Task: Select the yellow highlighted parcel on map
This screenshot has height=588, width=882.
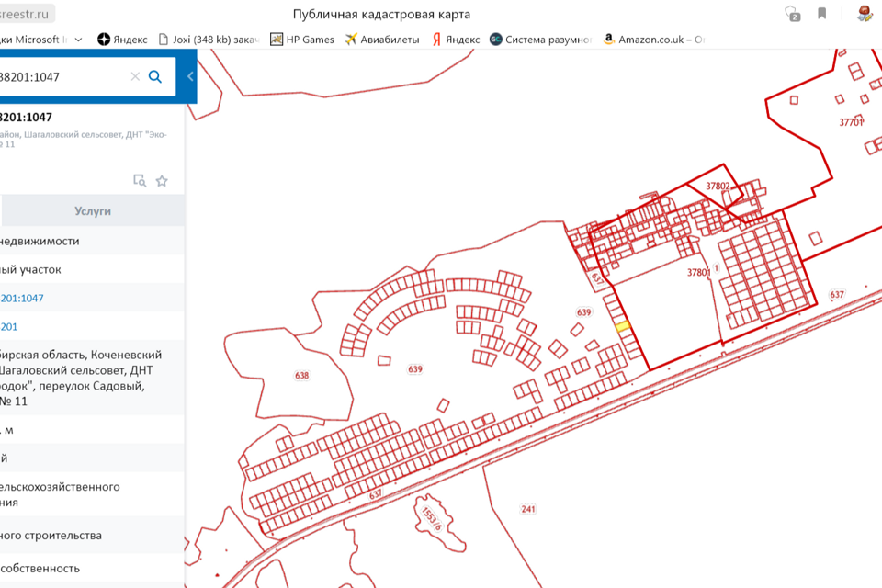Action: [622, 326]
